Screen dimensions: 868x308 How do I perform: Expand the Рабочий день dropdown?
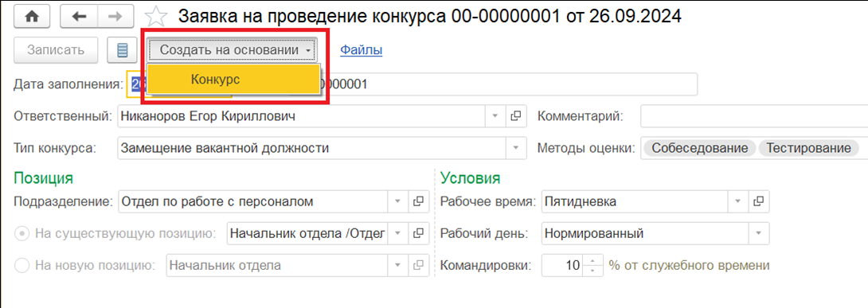tap(759, 233)
